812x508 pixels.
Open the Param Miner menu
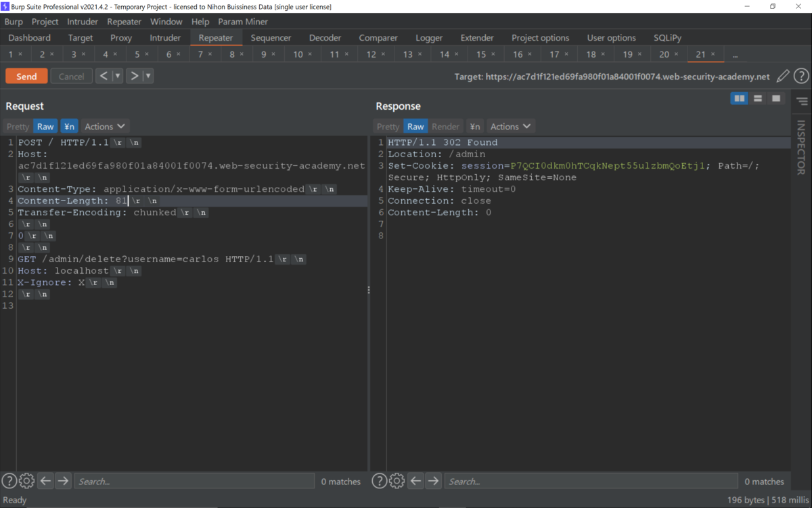pyautogui.click(x=243, y=22)
